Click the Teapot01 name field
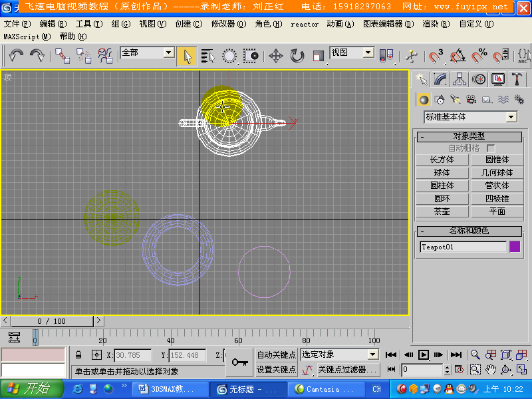The height and width of the screenshot is (399, 532). pos(463,247)
